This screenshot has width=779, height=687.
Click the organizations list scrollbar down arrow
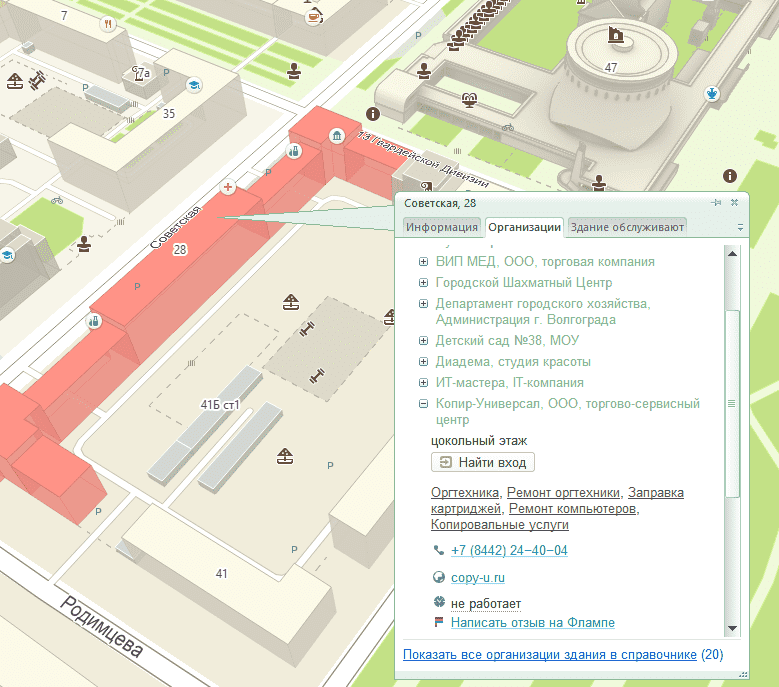[x=732, y=628]
